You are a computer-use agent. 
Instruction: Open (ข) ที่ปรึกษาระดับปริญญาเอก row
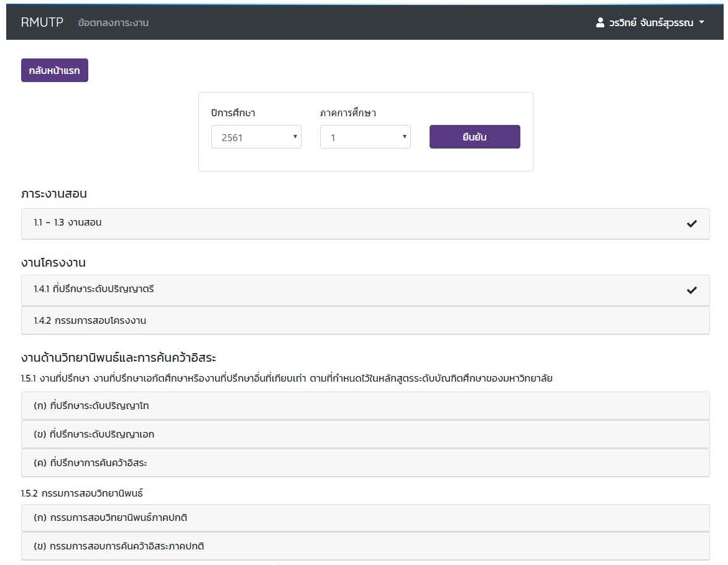tap(94, 434)
